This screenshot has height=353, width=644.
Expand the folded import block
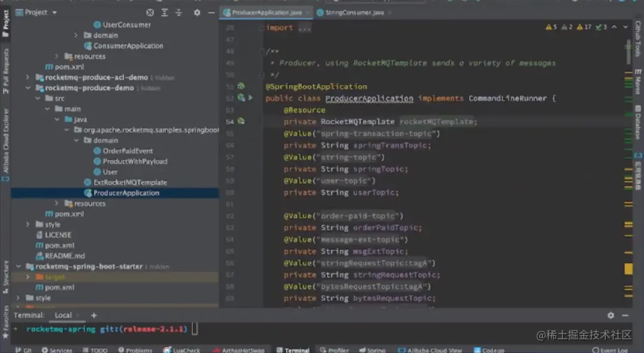tap(261, 27)
